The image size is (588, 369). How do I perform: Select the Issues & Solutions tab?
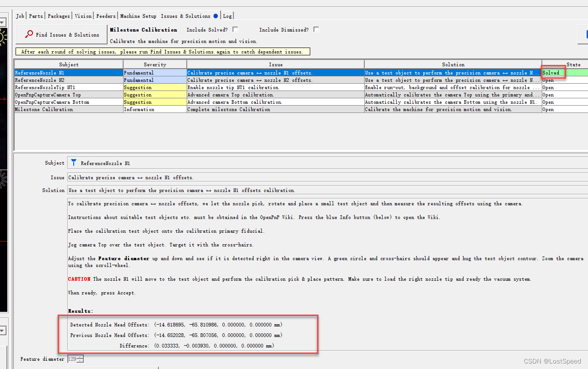189,16
